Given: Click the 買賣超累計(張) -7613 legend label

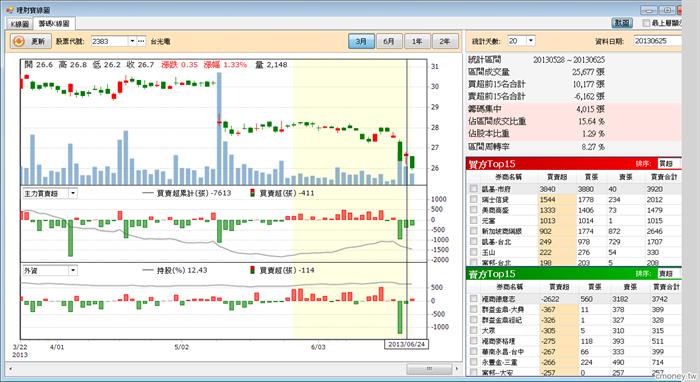Looking at the screenshot, I should (194, 193).
